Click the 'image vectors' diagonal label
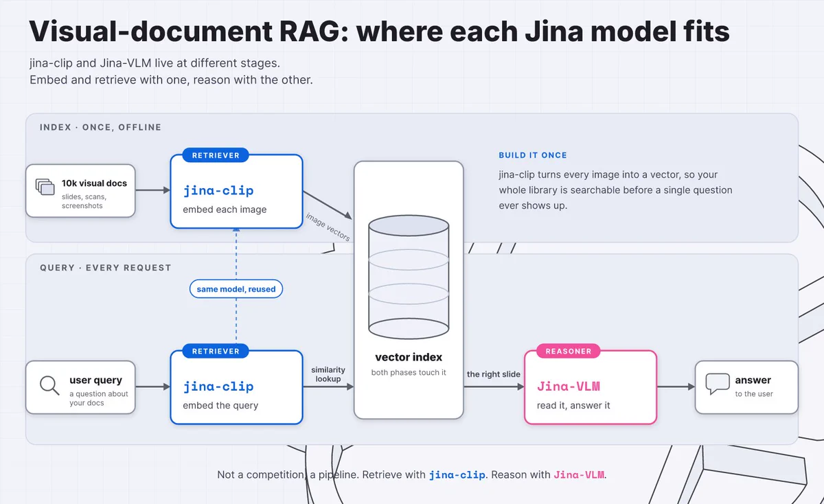 (328, 227)
